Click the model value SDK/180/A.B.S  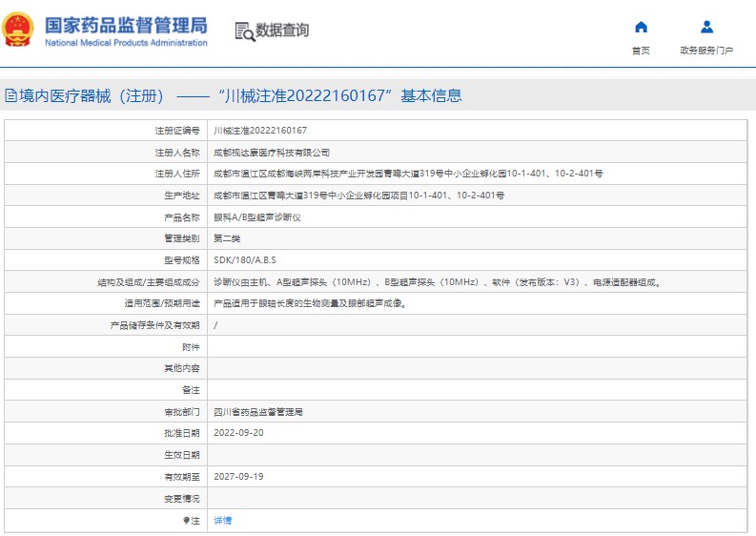click(x=245, y=260)
